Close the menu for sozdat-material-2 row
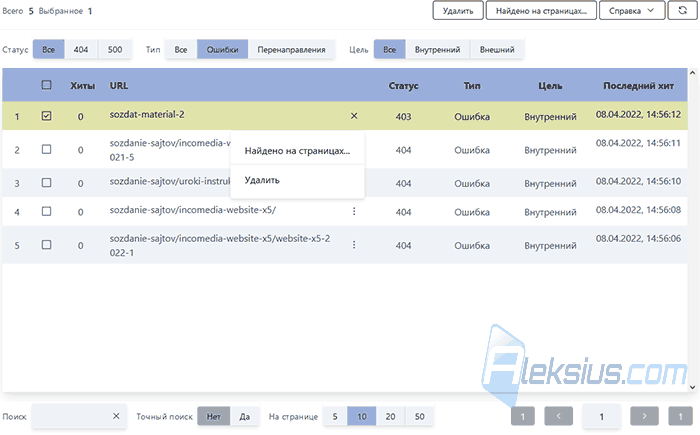 (354, 116)
